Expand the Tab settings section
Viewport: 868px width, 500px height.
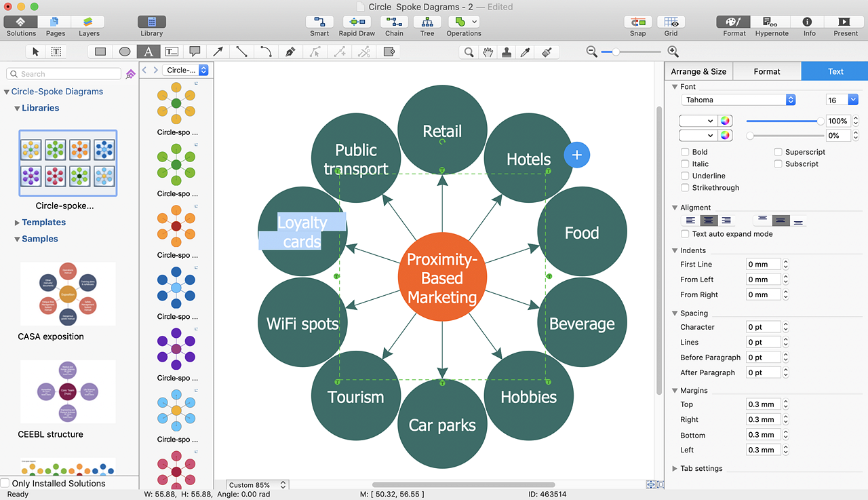coord(675,469)
